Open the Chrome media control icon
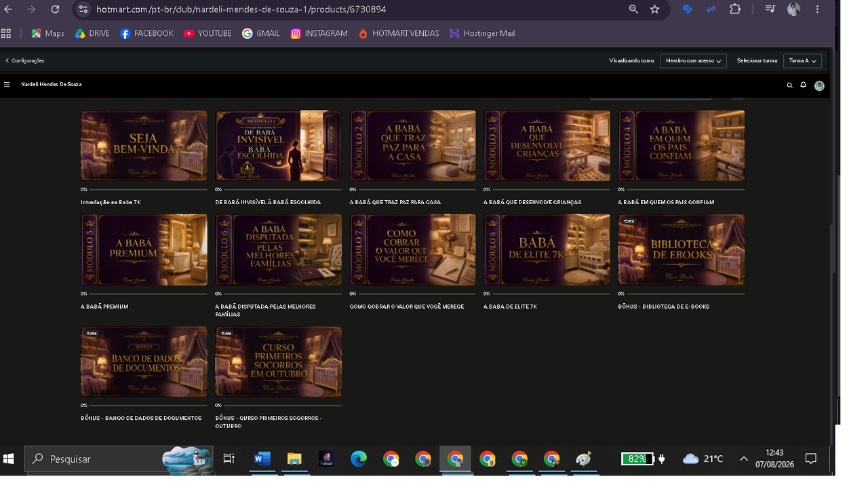The image size is (868, 504). point(770,9)
